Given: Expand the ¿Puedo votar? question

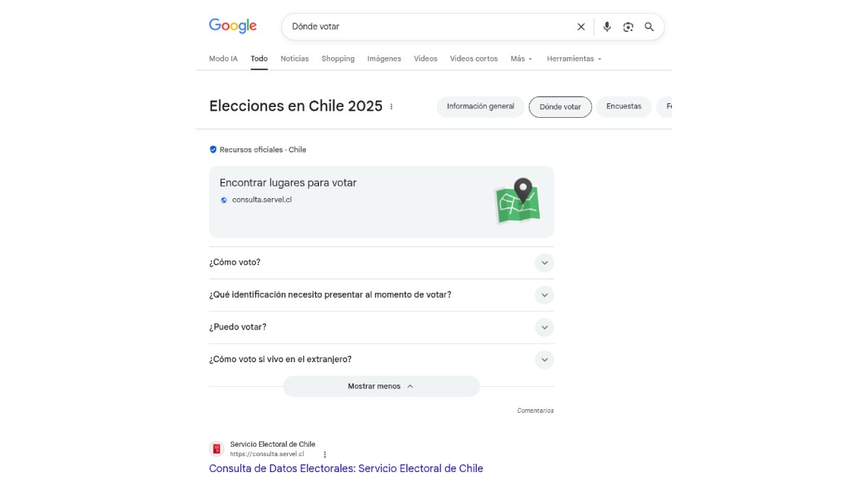Looking at the screenshot, I should (544, 327).
